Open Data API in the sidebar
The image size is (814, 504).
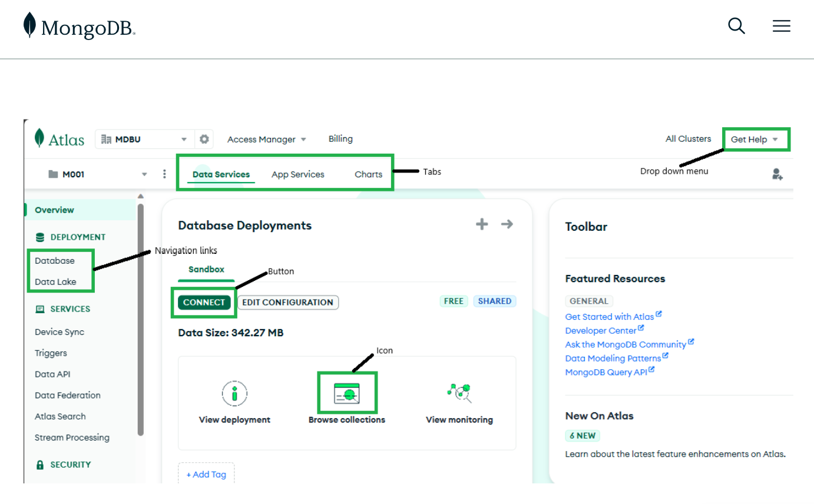[52, 374]
